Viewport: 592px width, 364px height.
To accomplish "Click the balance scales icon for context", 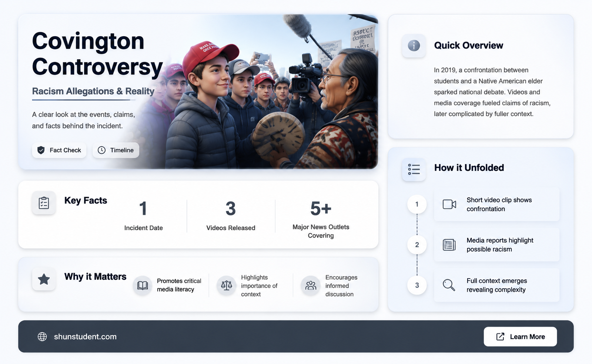I will pyautogui.click(x=227, y=285).
